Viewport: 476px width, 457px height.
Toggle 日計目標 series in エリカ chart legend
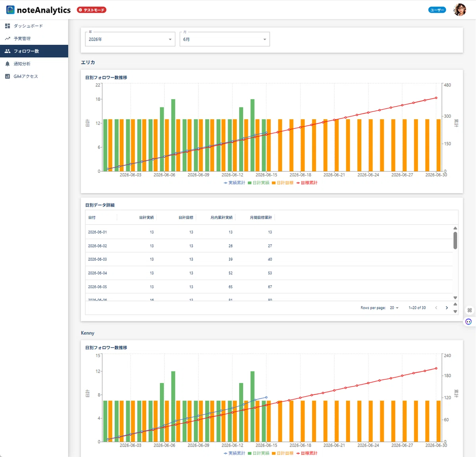[x=283, y=183]
